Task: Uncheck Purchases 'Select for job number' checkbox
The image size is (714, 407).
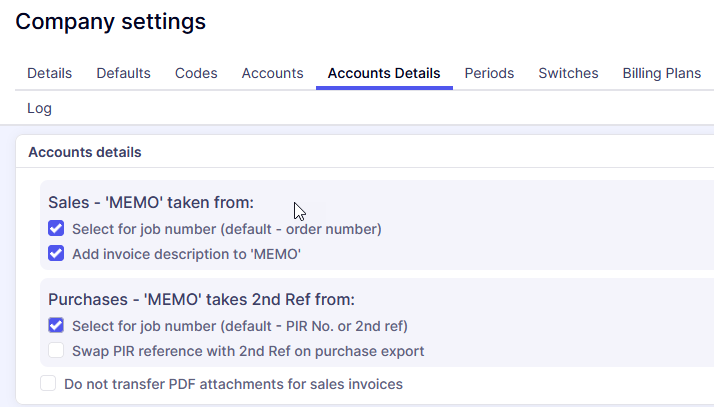Action: [56, 325]
